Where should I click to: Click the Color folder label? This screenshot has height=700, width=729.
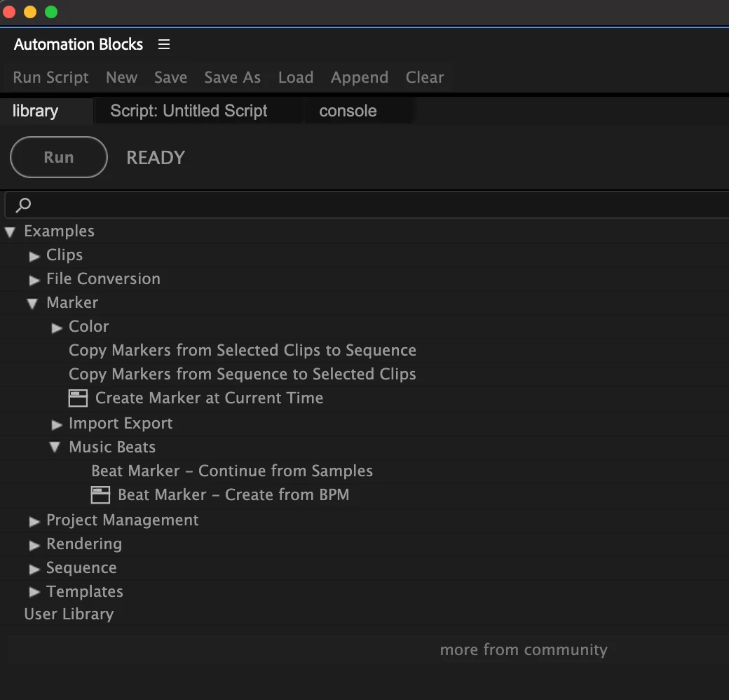[x=88, y=327]
